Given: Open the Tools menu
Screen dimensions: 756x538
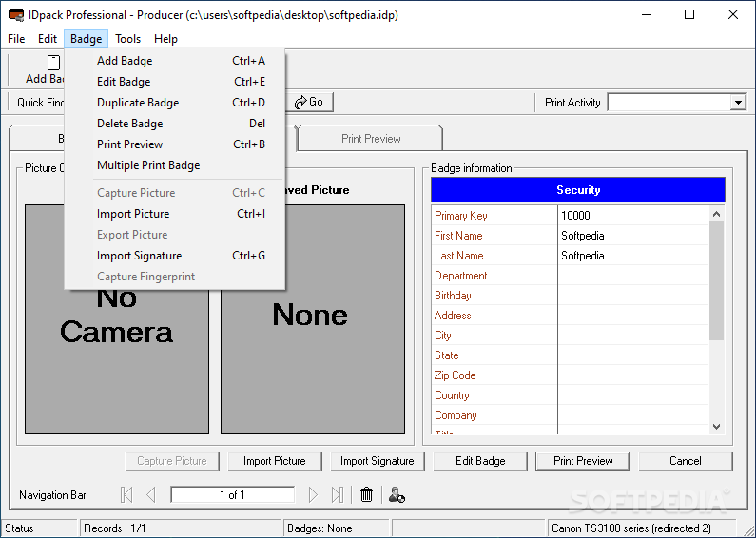Looking at the screenshot, I should pyautogui.click(x=127, y=39).
